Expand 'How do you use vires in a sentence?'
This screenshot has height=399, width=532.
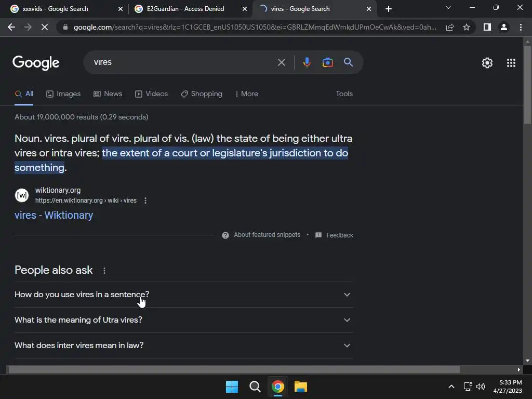[183, 295]
